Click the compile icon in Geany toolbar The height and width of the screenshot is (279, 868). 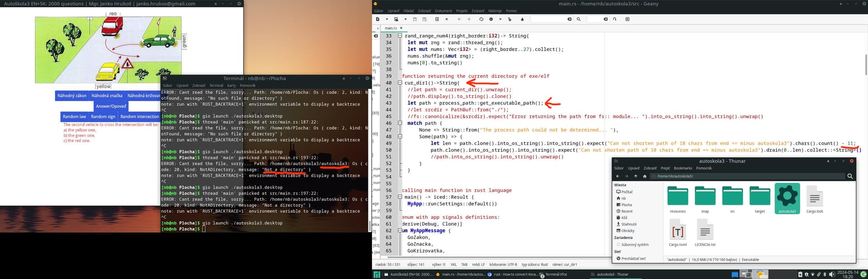pos(481,19)
